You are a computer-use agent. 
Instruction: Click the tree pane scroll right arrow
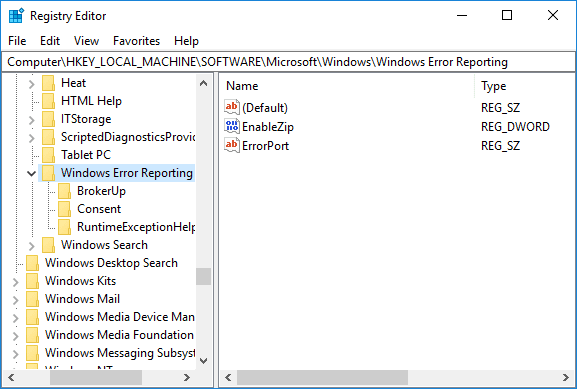click(x=187, y=377)
